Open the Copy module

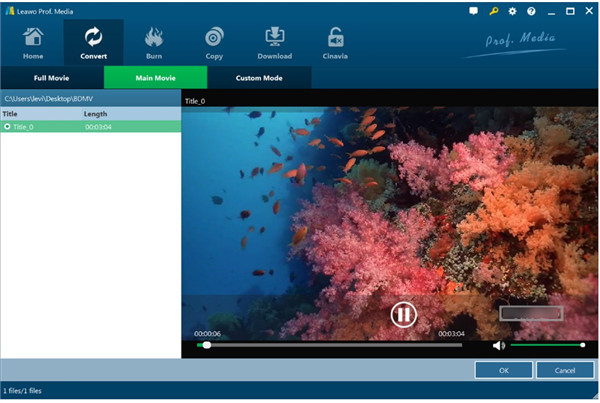pyautogui.click(x=214, y=42)
